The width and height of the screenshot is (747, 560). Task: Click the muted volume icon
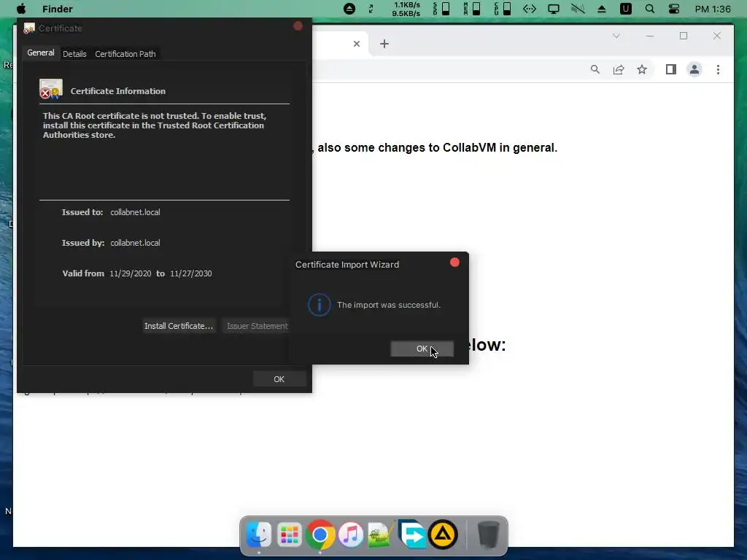pos(578,9)
